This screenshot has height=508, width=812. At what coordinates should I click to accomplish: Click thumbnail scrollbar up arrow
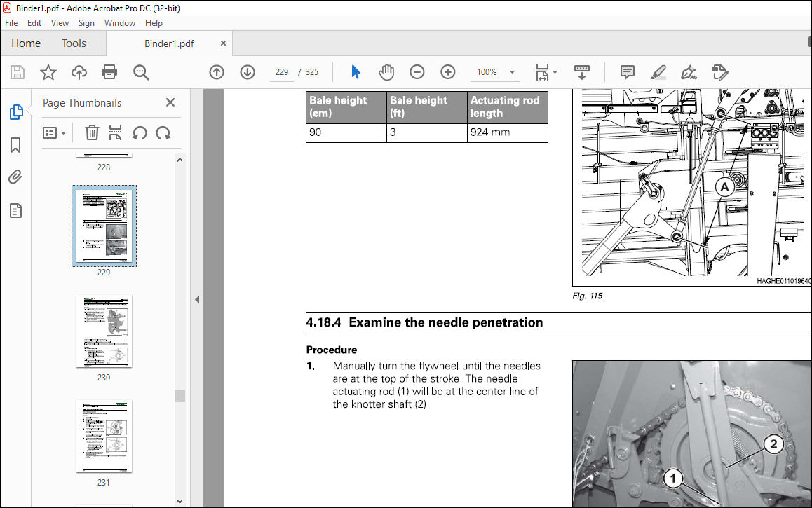pos(180,160)
